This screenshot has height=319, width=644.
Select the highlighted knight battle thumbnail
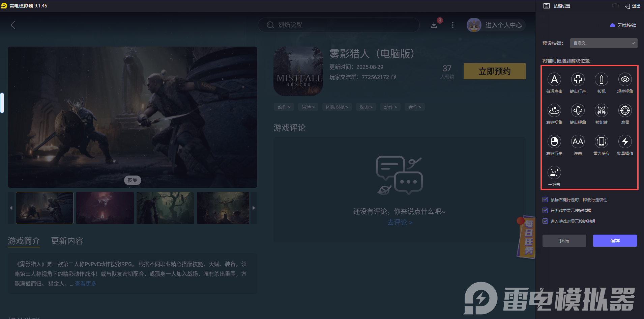(45, 208)
